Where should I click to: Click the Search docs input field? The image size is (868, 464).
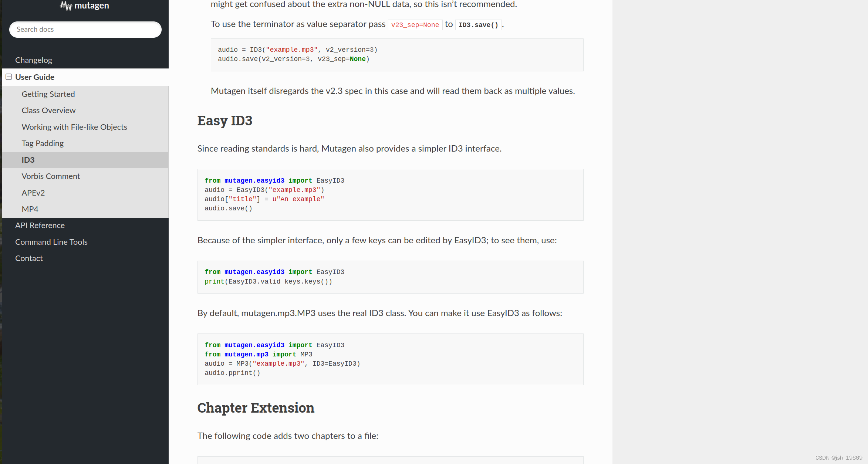pyautogui.click(x=85, y=30)
